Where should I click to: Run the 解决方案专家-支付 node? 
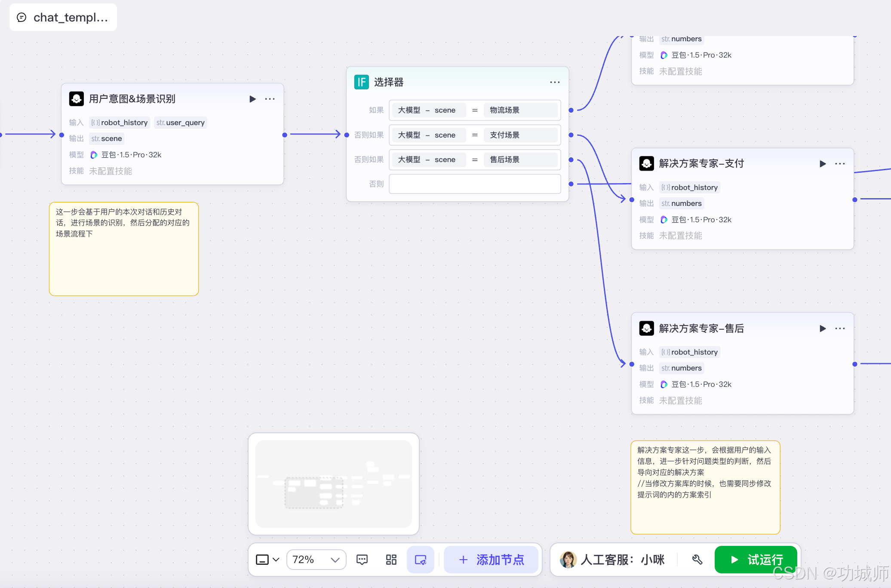tap(823, 164)
